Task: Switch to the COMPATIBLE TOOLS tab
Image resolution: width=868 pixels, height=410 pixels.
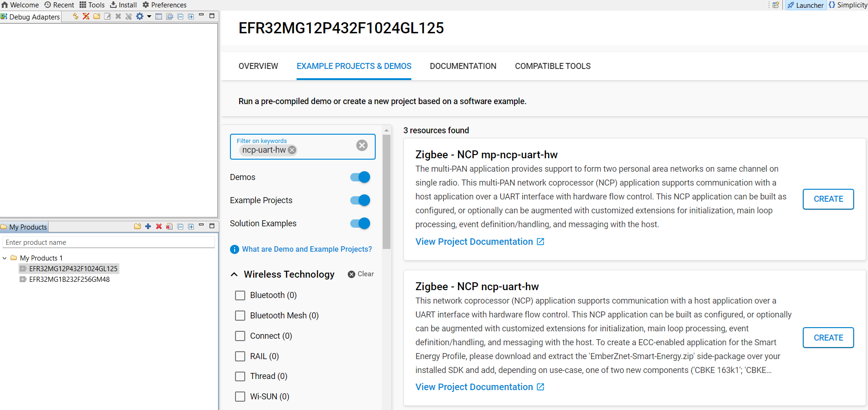Action: (x=553, y=66)
